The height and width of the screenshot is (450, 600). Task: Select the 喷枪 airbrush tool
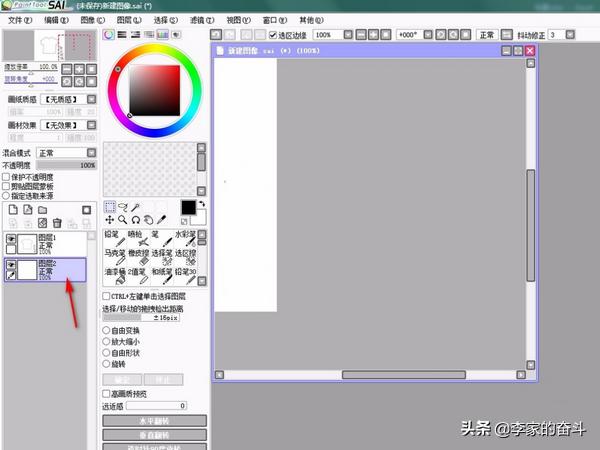click(x=139, y=238)
